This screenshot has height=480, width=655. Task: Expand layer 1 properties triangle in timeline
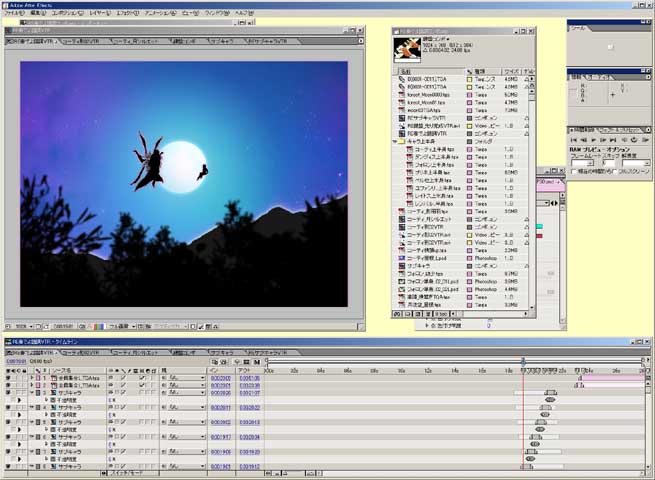coord(32,378)
